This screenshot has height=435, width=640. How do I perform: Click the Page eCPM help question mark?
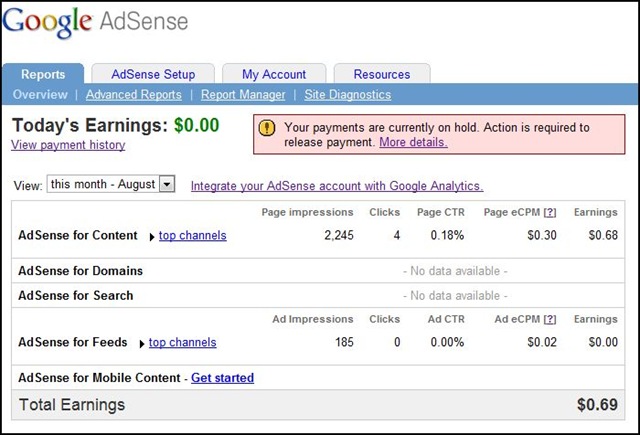tap(549, 212)
